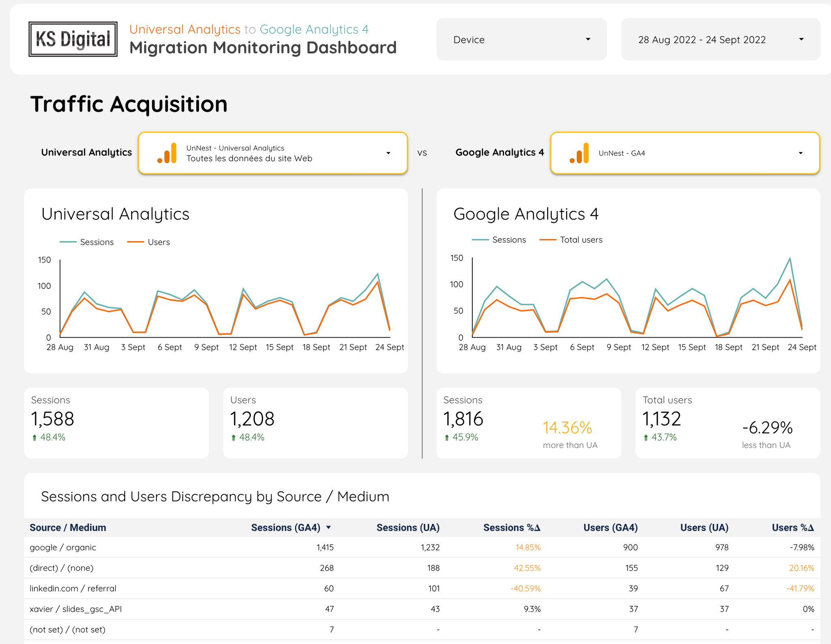Click the 1,232 UA sessions cell

point(431,547)
